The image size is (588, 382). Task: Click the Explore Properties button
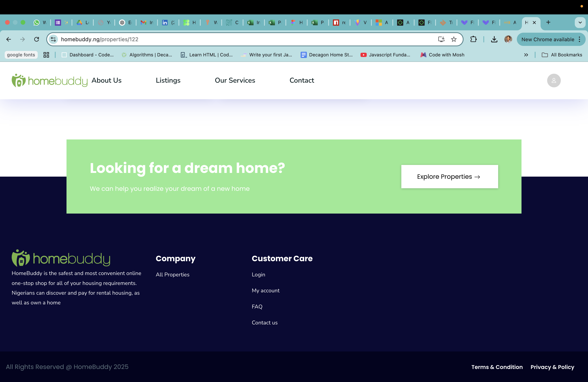click(x=449, y=177)
